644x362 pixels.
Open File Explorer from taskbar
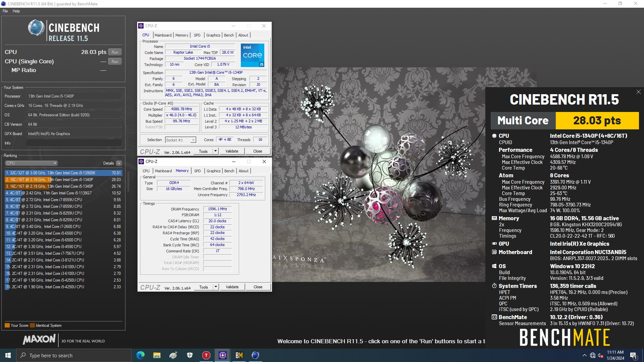(157, 355)
